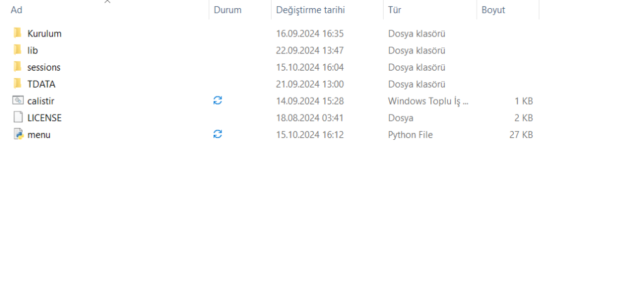Image resolution: width=644 pixels, height=286 pixels.
Task: Sort files by the Ad column header
Action: click(x=17, y=10)
